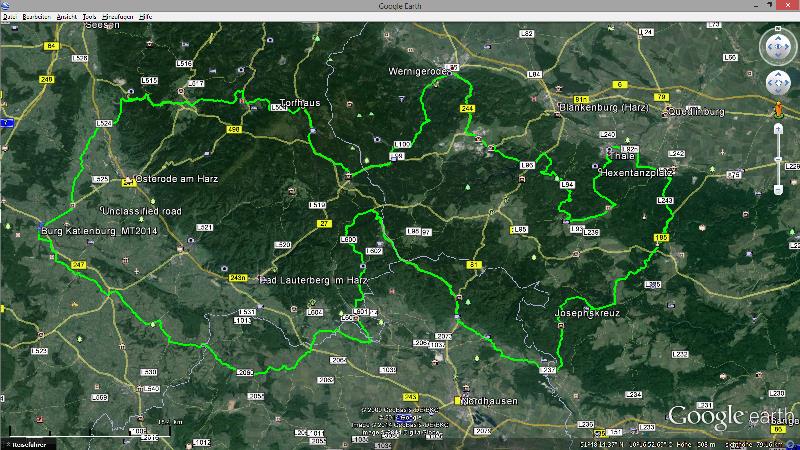Click the zoom out minus button

[778, 190]
